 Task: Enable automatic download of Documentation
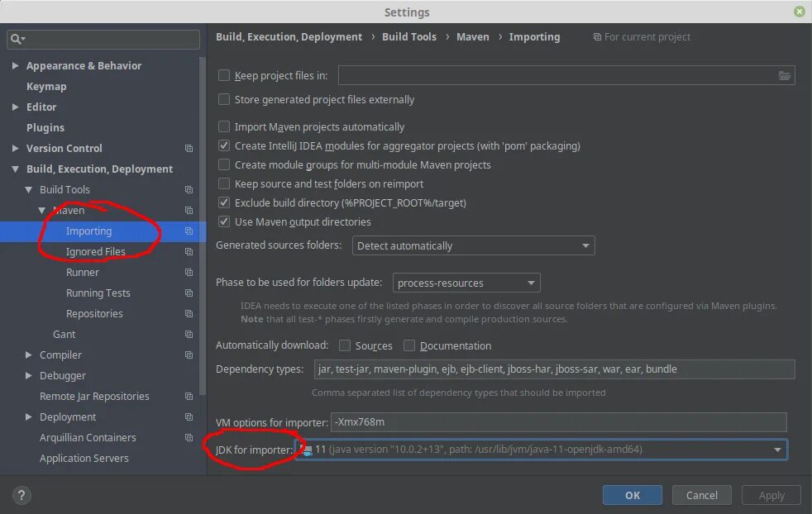click(409, 345)
